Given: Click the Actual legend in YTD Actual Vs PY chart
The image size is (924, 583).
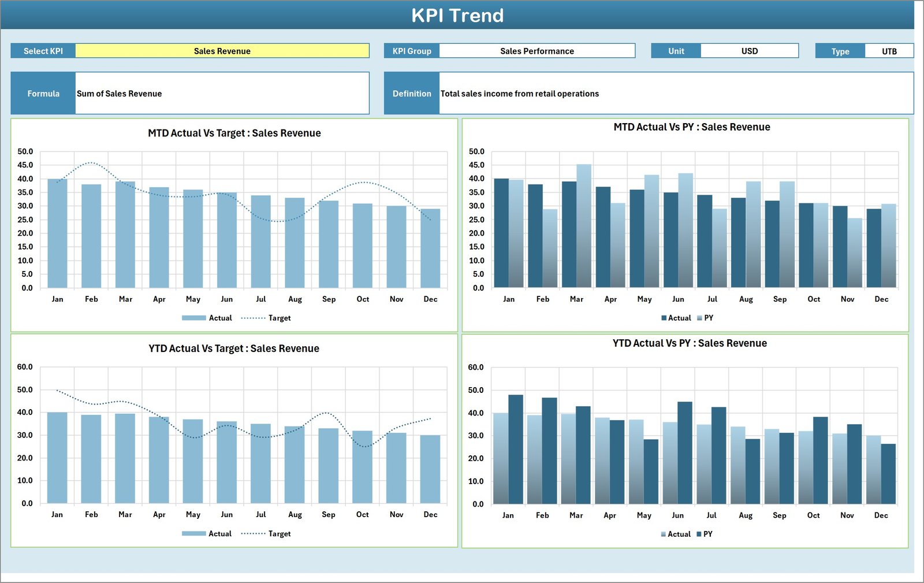Looking at the screenshot, I should coord(677,534).
